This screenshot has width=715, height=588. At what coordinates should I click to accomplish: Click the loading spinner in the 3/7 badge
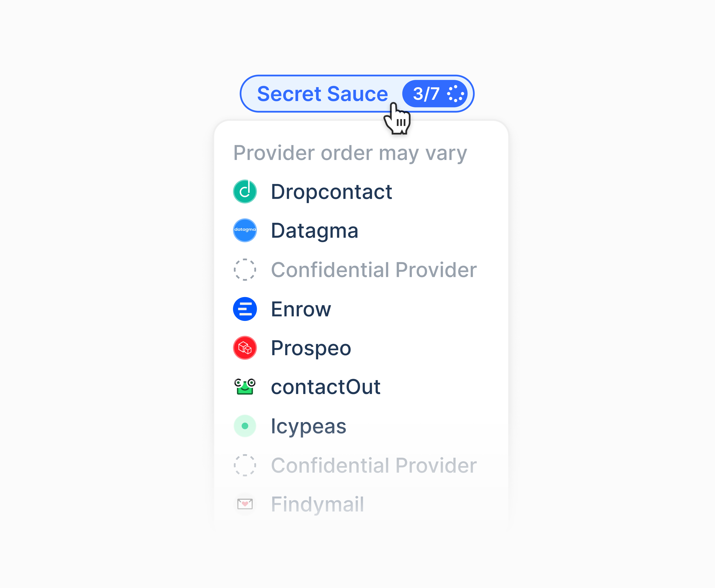tap(456, 94)
